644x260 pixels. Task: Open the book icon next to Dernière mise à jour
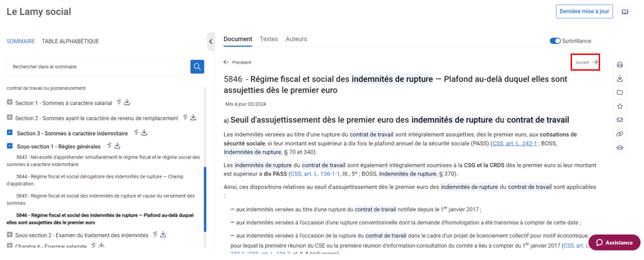pos(625,12)
